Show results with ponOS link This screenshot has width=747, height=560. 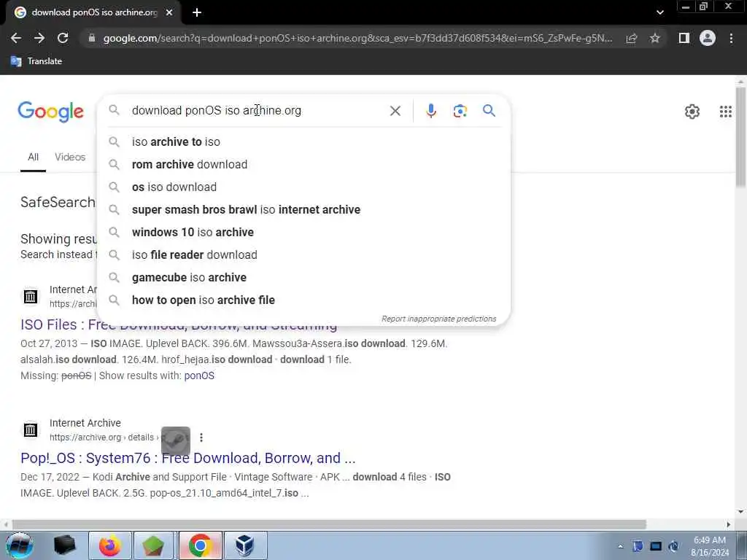[199, 376]
